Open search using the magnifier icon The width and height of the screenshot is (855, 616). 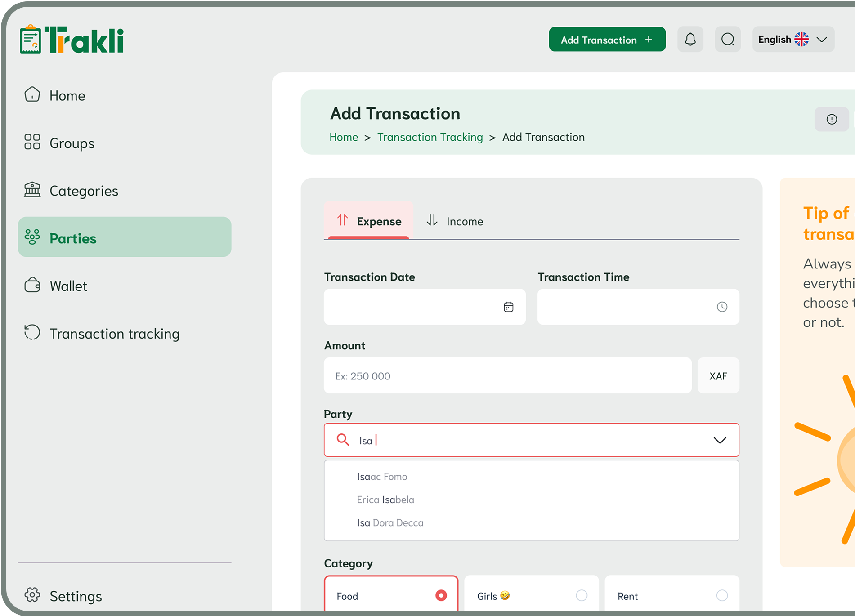coord(727,40)
